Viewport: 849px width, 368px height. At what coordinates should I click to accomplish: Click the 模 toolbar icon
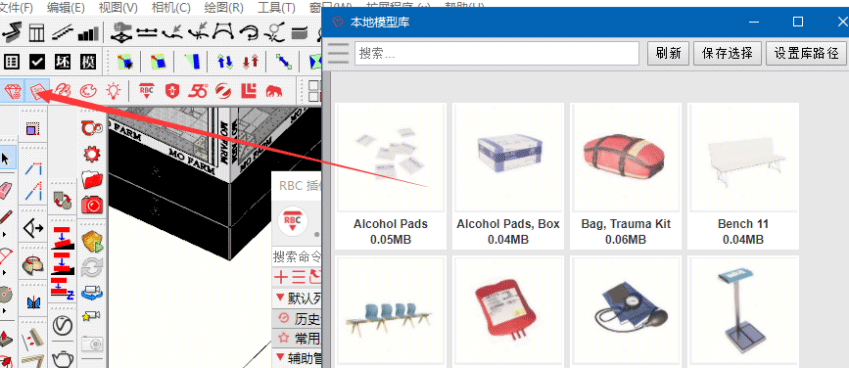88,62
